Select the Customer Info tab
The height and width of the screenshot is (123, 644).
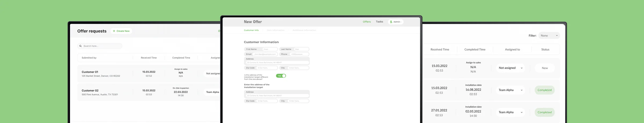click(251, 30)
